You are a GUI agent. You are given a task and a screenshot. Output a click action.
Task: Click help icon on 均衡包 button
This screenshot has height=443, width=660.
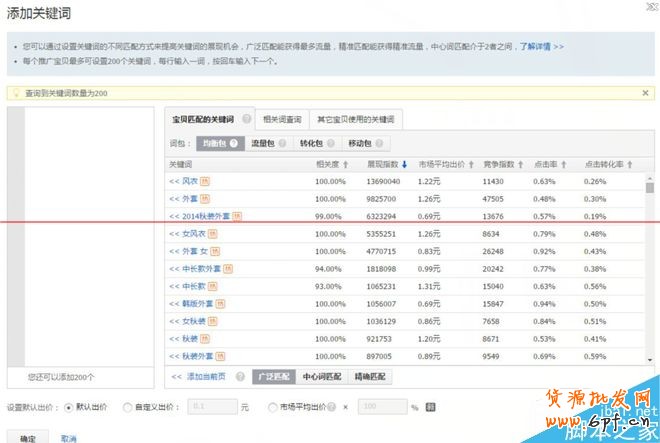(234, 144)
